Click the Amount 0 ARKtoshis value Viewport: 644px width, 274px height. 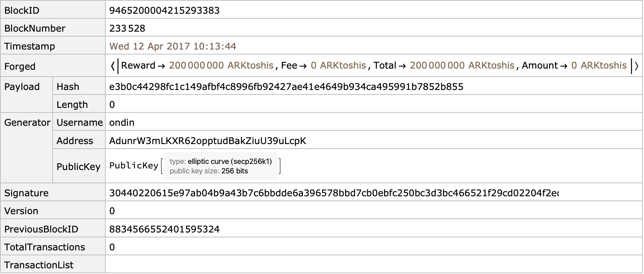[x=599, y=66]
